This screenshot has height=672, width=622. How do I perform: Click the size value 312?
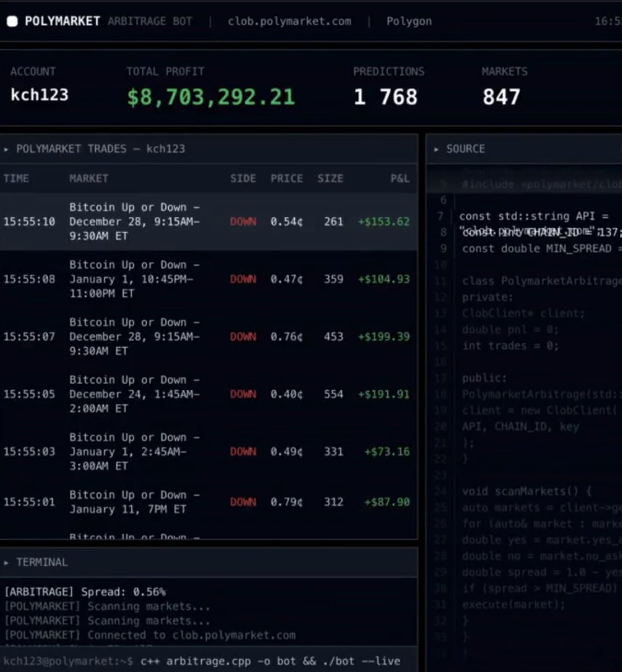[x=333, y=502]
